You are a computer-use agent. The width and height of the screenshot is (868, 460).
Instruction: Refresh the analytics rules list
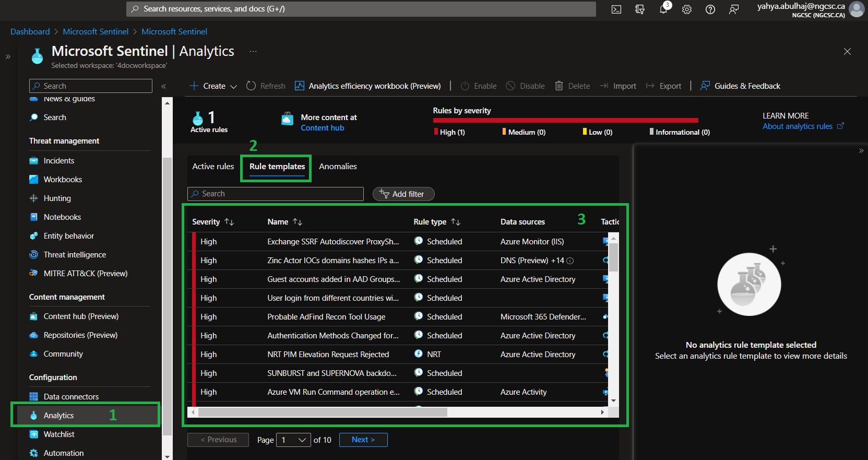(x=266, y=86)
